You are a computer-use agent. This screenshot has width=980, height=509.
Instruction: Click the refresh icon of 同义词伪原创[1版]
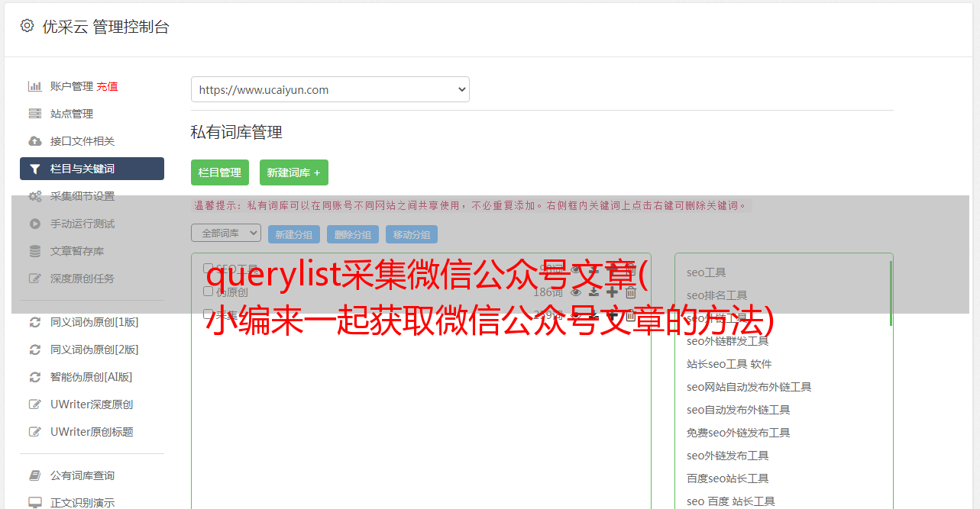35,322
